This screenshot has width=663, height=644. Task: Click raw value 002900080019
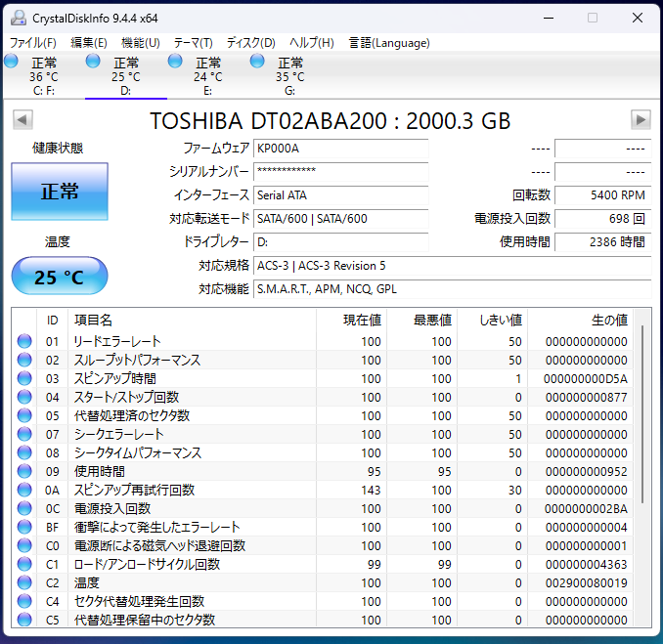pos(586,583)
